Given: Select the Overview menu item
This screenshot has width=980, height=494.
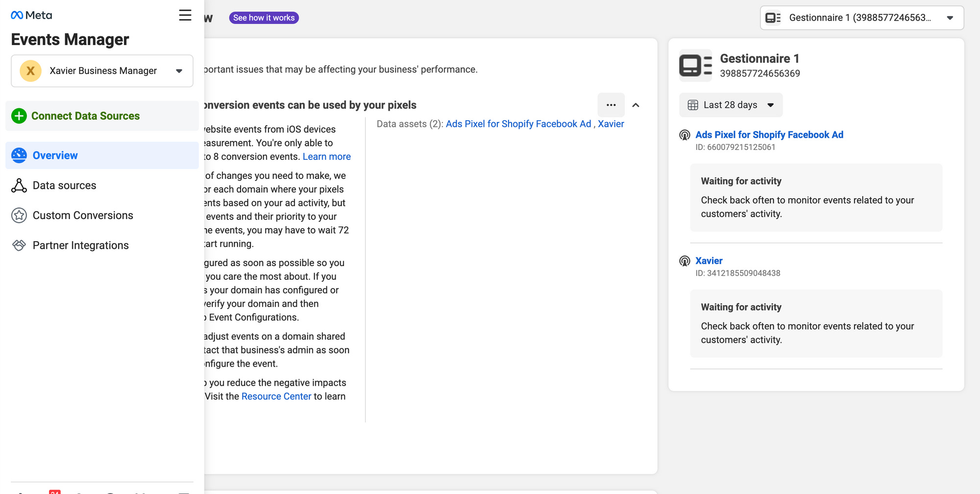Looking at the screenshot, I should click(x=102, y=155).
